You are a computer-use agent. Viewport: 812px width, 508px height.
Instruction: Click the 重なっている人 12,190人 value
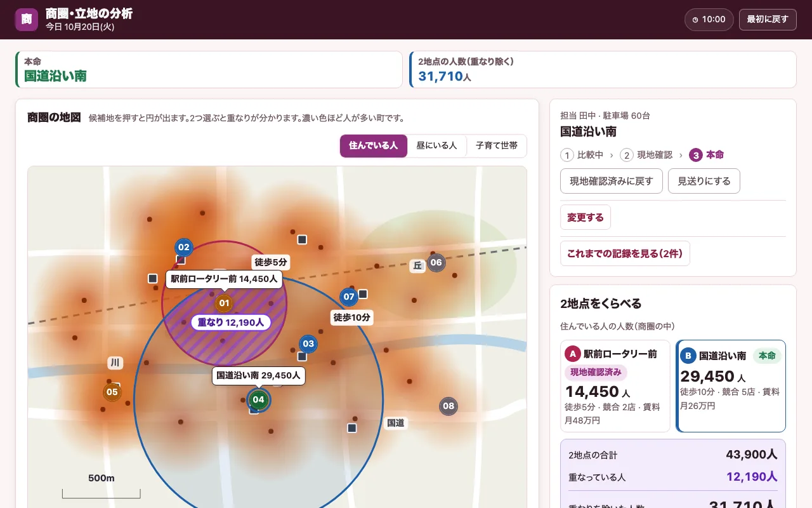point(752,477)
